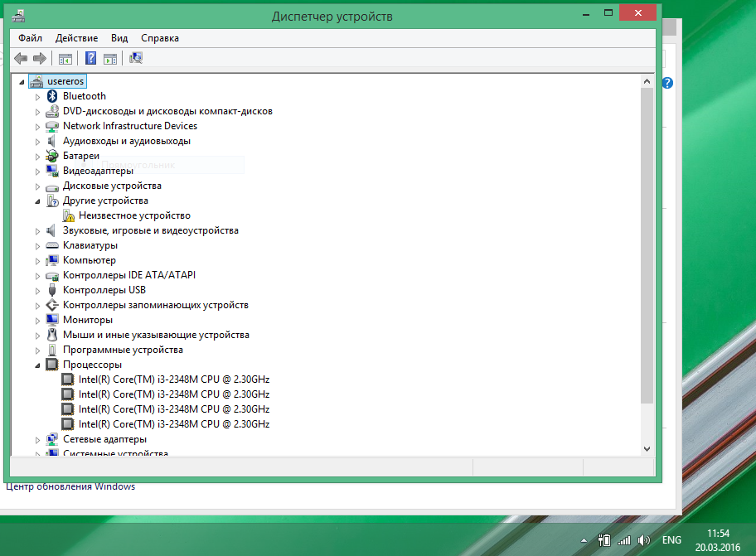Expand the Bluetooth category
Screen dimensions: 756x556
pyautogui.click(x=37, y=97)
